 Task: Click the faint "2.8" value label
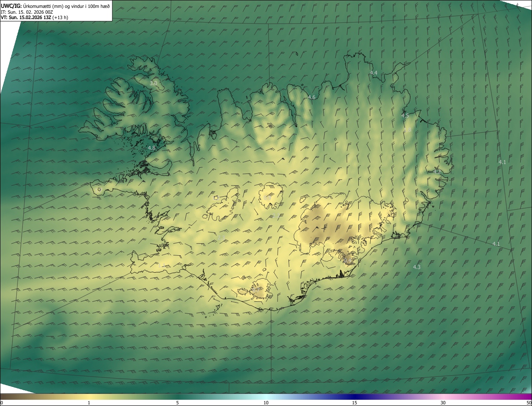408,130
